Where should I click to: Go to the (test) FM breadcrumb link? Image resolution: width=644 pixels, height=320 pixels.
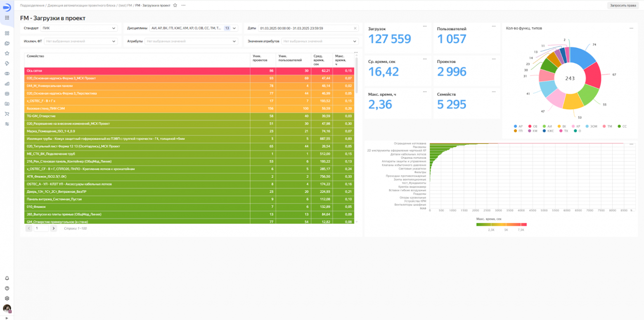(125, 5)
